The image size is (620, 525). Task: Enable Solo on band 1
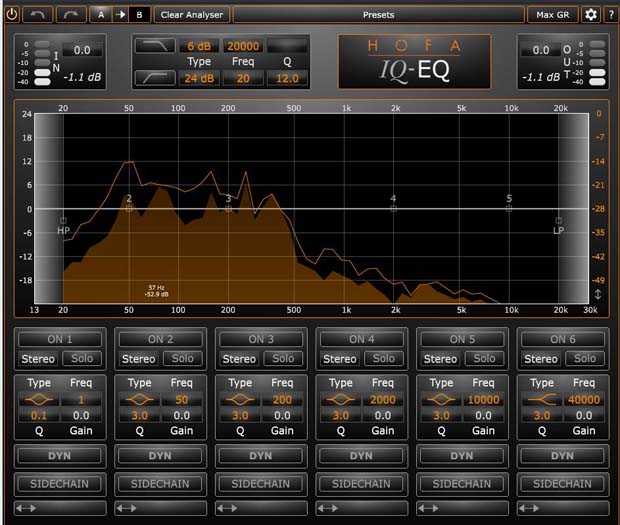point(82,359)
